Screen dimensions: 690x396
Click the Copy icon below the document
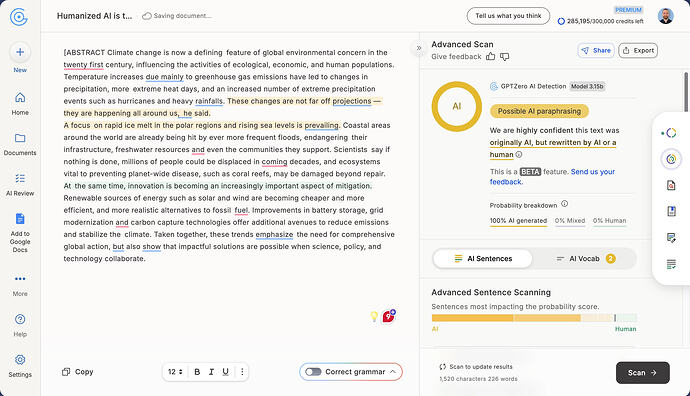click(66, 372)
